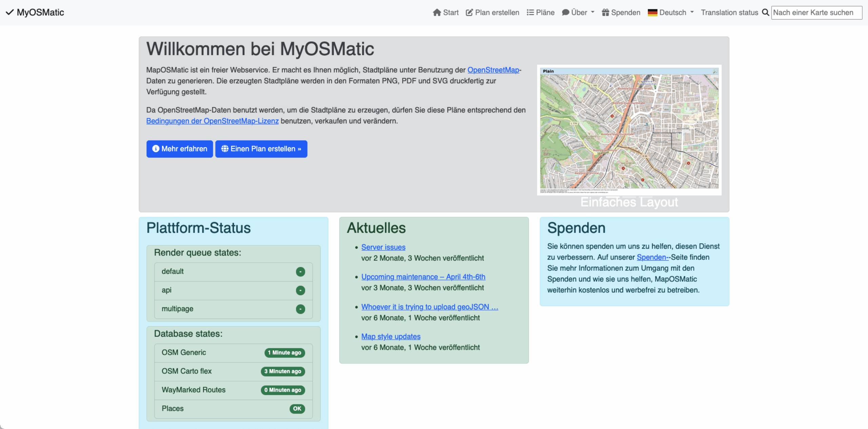Open the Server issues news link
Image resolution: width=868 pixels, height=429 pixels.
click(x=383, y=247)
